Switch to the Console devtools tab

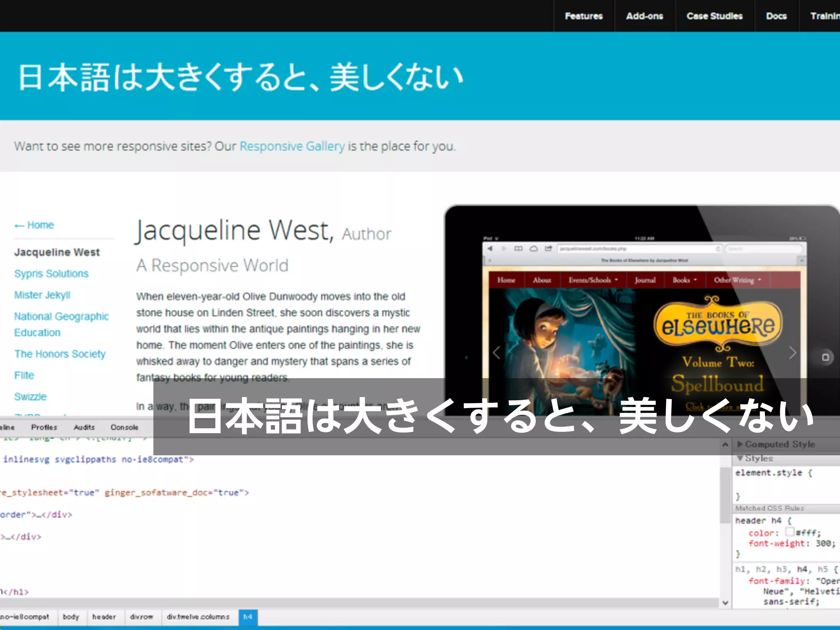tap(124, 427)
